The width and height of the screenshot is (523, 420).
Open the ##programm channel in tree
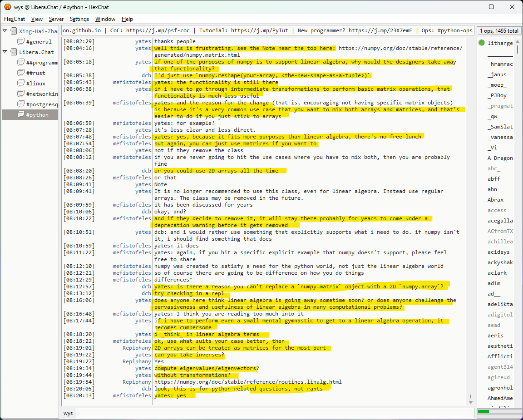click(x=42, y=63)
